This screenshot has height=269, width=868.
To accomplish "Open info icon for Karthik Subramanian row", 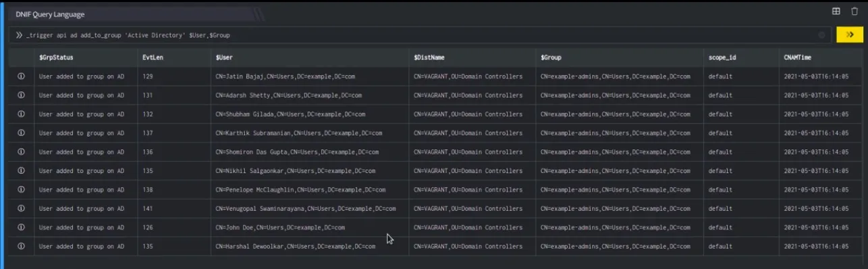I will click(x=21, y=133).
